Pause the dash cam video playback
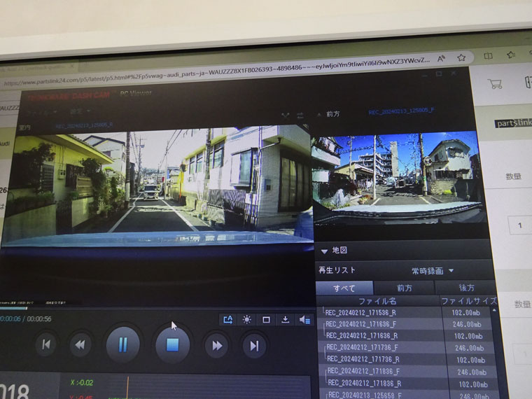This screenshot has width=532, height=399. pyautogui.click(x=122, y=344)
